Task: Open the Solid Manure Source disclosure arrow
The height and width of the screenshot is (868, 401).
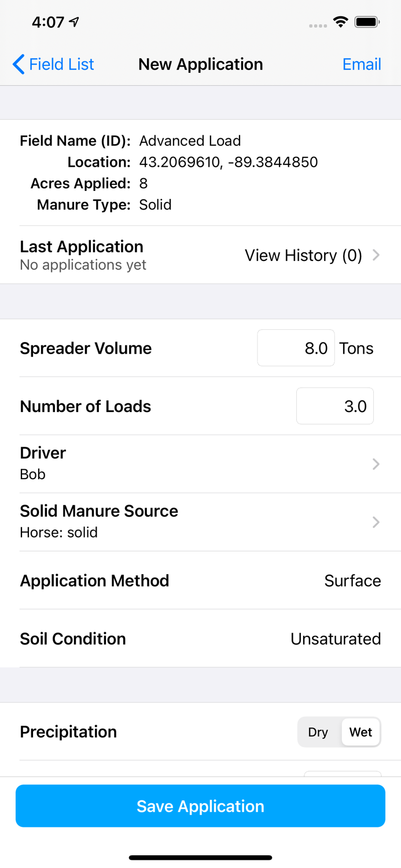Action: (x=376, y=522)
